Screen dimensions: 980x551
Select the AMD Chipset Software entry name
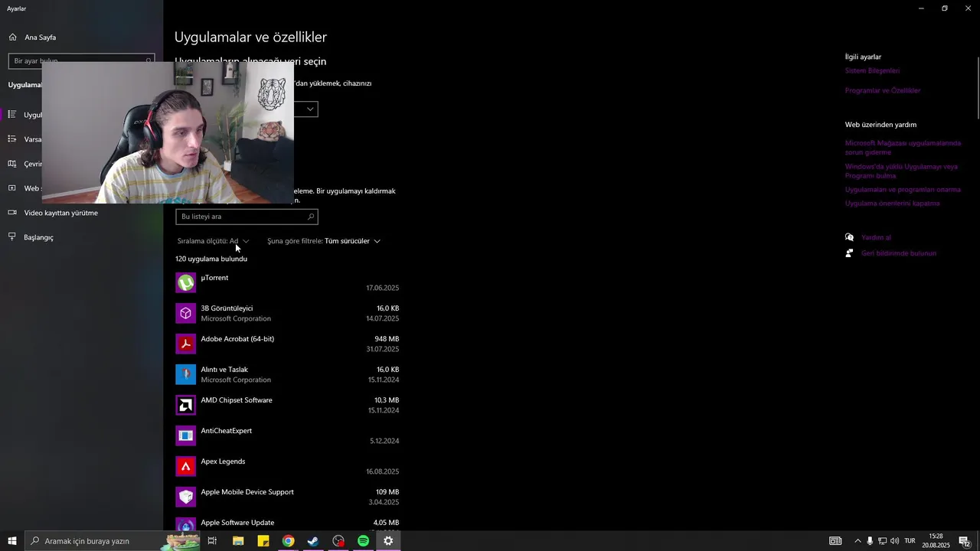pyautogui.click(x=237, y=400)
